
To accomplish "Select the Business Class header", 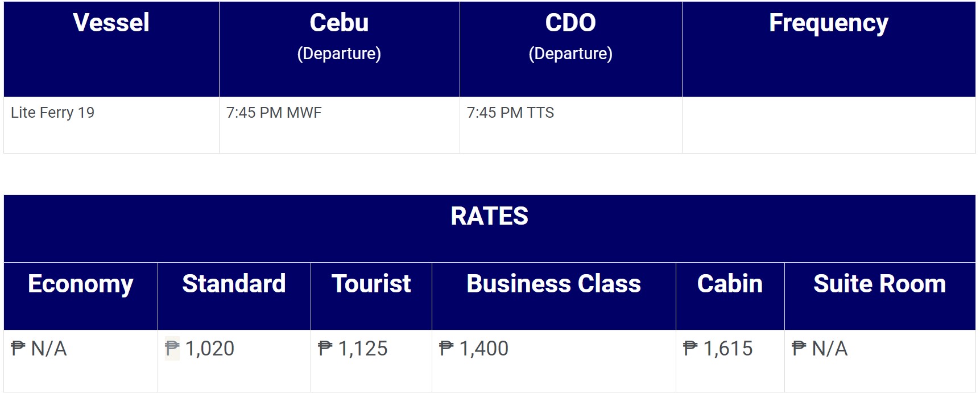I will tap(554, 296).
